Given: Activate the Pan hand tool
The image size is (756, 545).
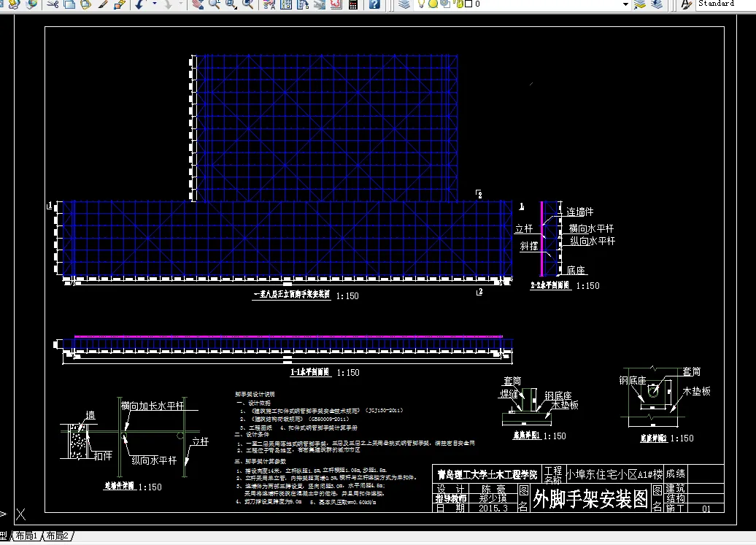Looking at the screenshot, I should pyautogui.click(x=197, y=4).
